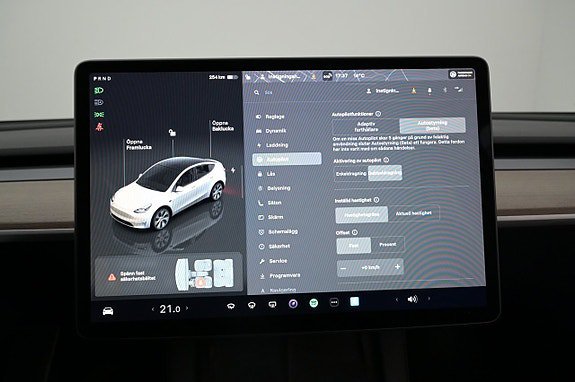Viewport: 575px width, 382px height.
Task: Choose Enkeldragning autopilot activation
Action: point(351,174)
